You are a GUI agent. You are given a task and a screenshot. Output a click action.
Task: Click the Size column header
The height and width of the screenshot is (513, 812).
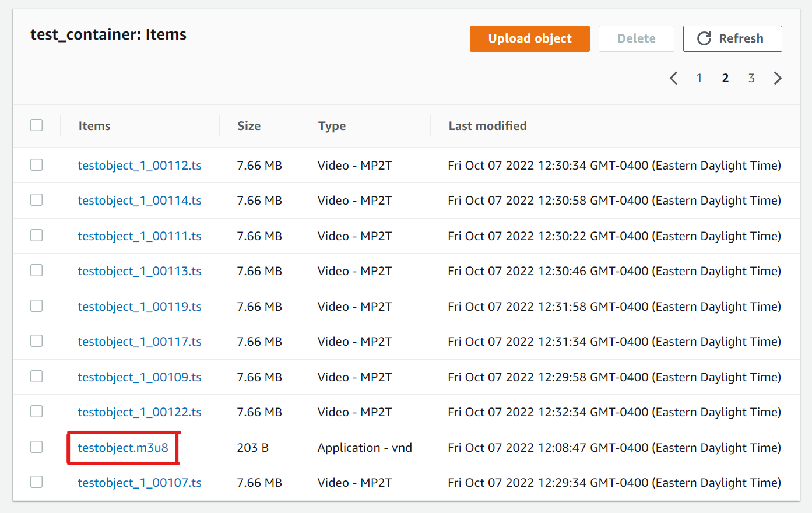[x=249, y=126]
